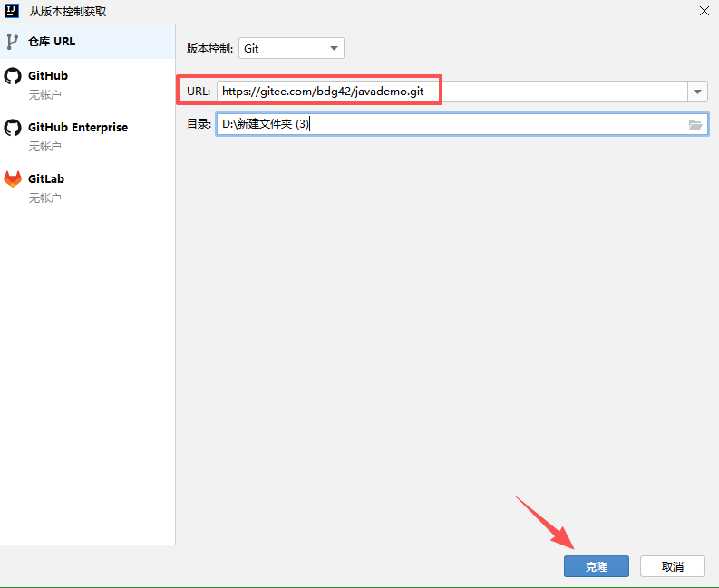
Task: Select the 仓库 URL sidebar entry
Action: [87, 42]
